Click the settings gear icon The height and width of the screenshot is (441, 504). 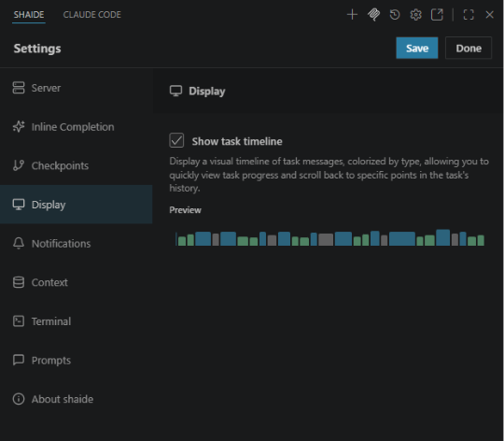[x=416, y=14]
